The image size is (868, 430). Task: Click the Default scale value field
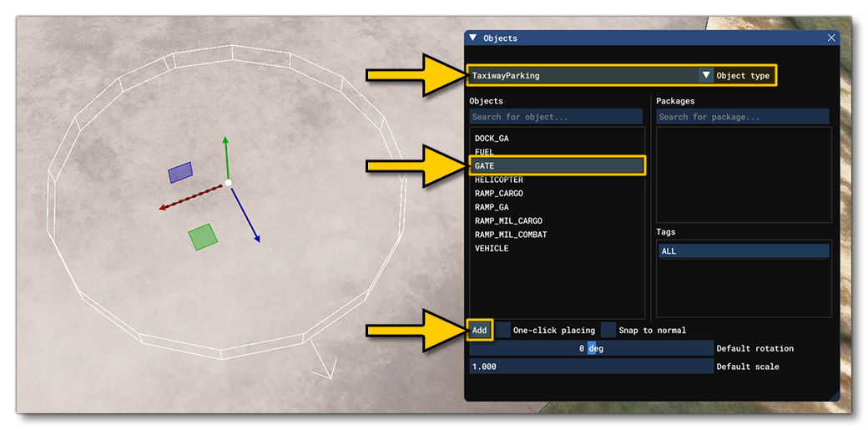(x=591, y=367)
